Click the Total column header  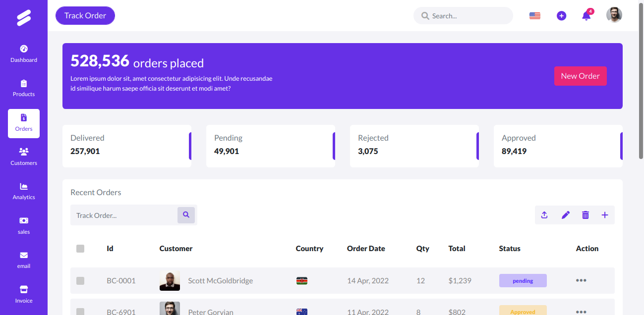pos(457,249)
